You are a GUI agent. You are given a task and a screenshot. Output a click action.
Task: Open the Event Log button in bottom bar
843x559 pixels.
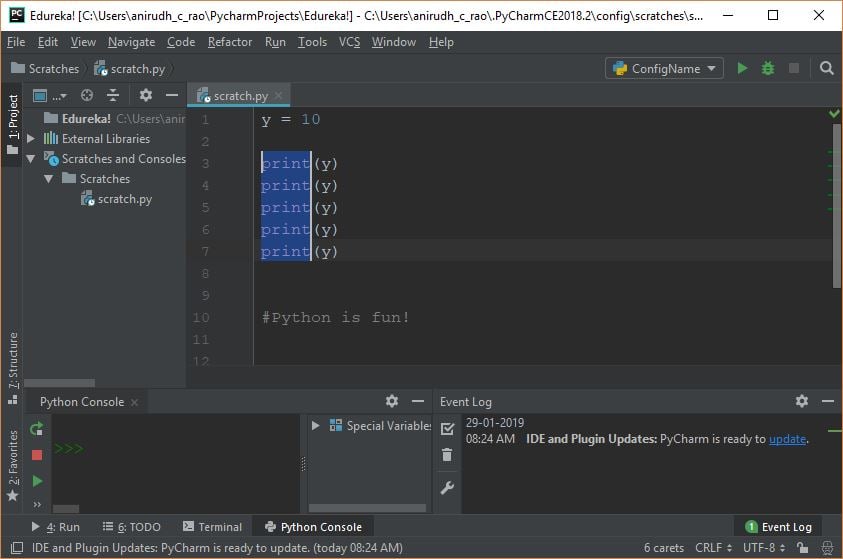[778, 527]
